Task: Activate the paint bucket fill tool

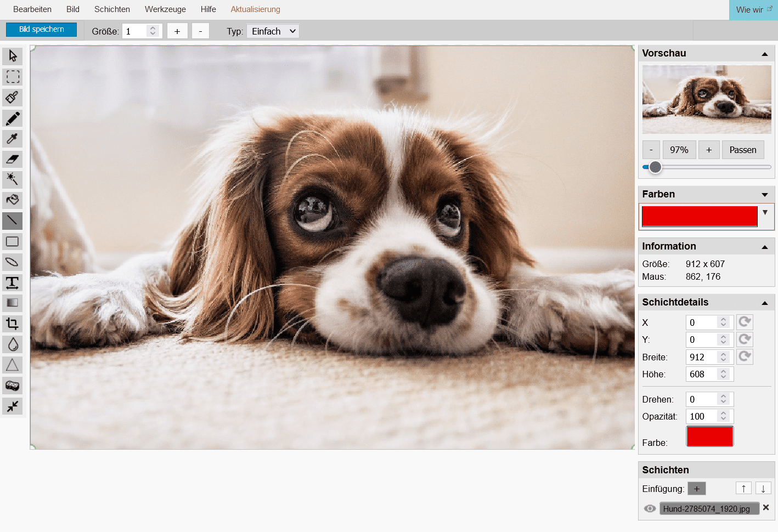Action: point(12,200)
